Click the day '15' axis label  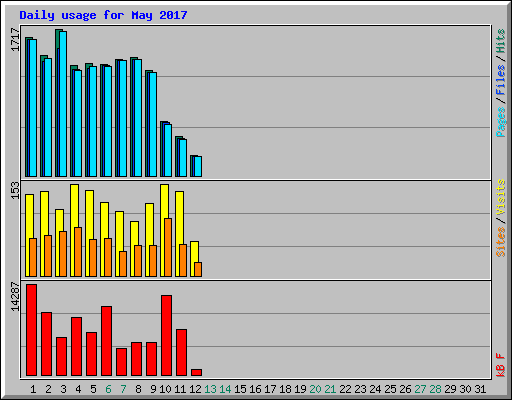(240, 389)
